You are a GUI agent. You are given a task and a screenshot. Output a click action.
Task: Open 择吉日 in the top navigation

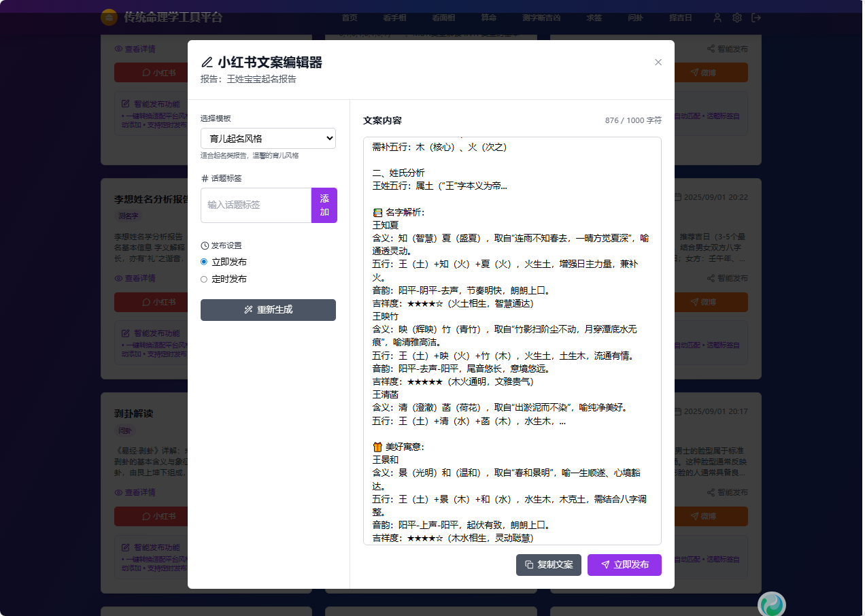[680, 18]
